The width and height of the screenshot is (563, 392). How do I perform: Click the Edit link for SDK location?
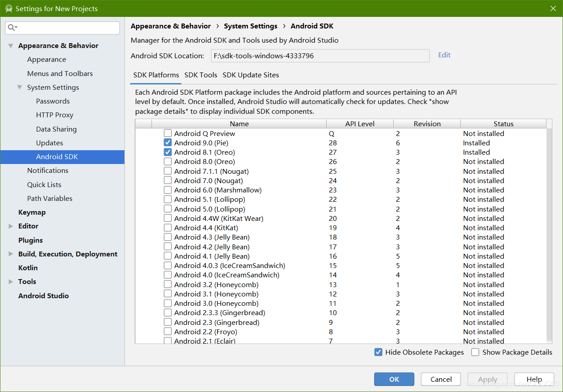pos(444,55)
